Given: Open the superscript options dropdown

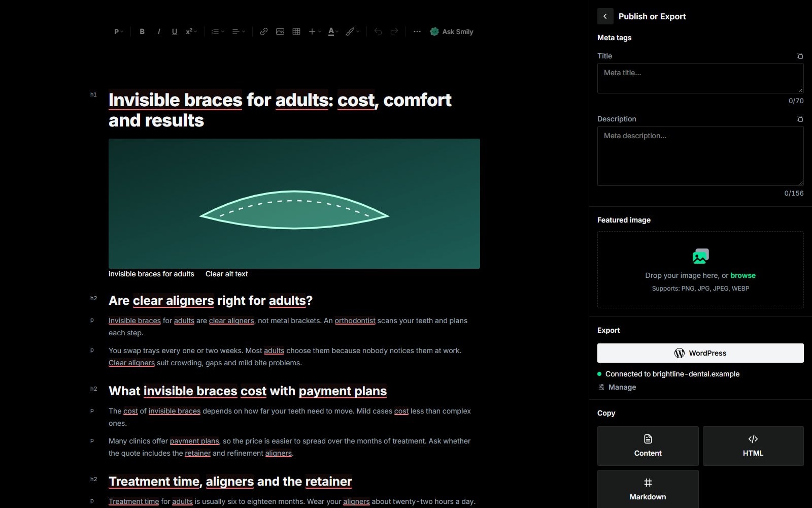Looking at the screenshot, I should [x=191, y=31].
